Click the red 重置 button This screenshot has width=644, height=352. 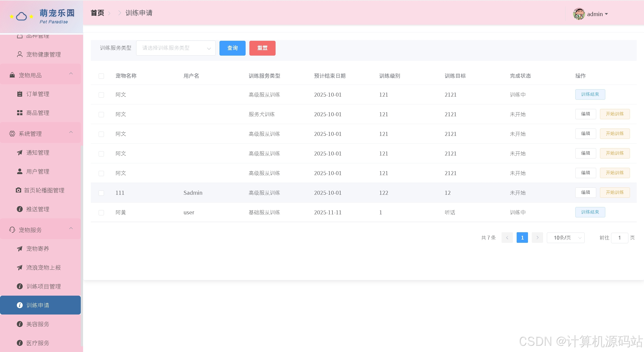tap(262, 48)
